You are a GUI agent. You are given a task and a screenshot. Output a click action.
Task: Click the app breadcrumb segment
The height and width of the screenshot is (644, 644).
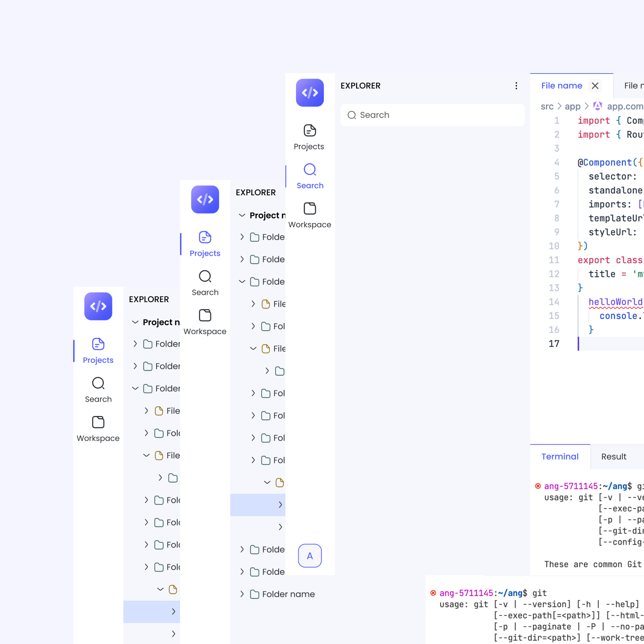click(x=573, y=106)
